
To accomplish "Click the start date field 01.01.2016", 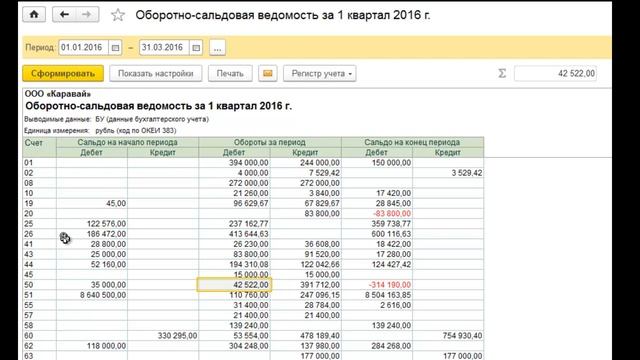I will [84, 48].
